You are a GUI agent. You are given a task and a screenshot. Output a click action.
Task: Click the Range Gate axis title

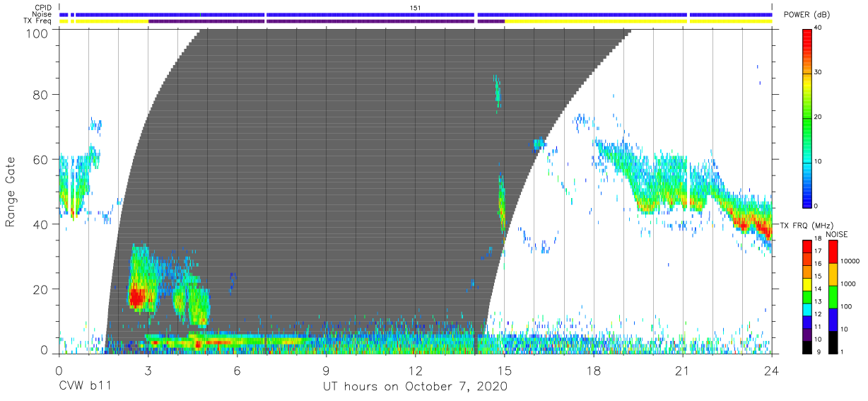point(11,192)
